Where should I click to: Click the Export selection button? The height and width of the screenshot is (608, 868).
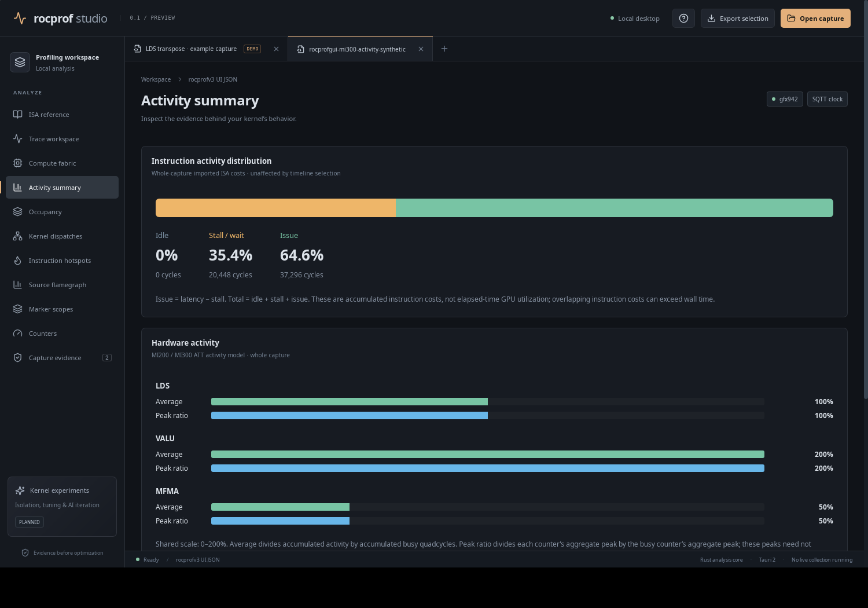738,18
